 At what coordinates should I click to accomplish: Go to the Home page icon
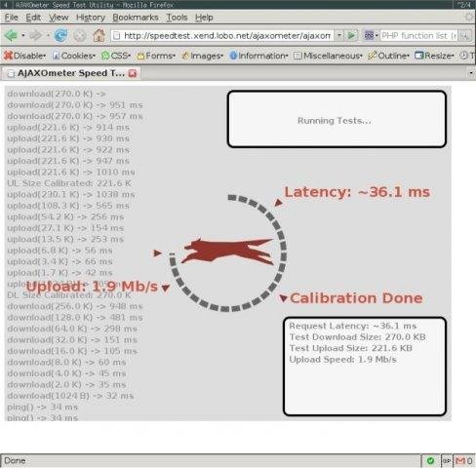pyautogui.click(x=99, y=35)
